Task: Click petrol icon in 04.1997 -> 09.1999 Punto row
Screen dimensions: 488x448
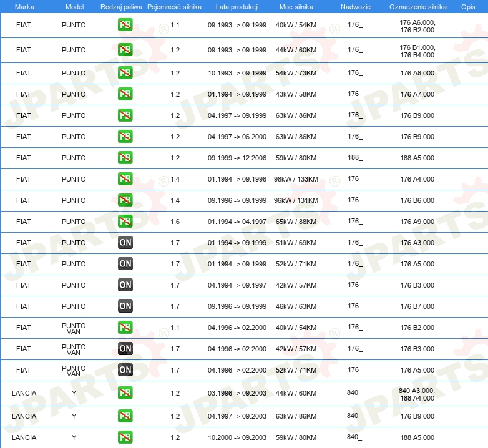Action: click(125, 115)
